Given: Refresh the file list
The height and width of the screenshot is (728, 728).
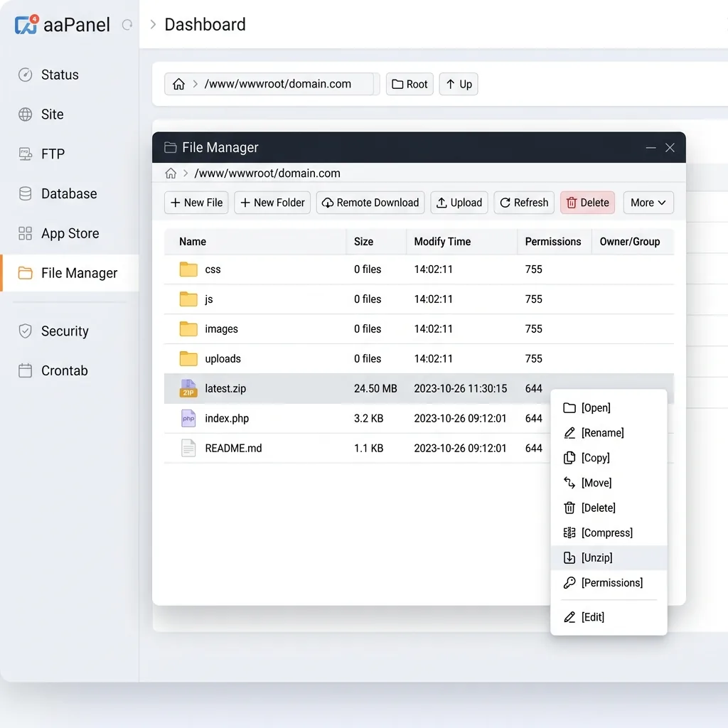Looking at the screenshot, I should pyautogui.click(x=524, y=203).
